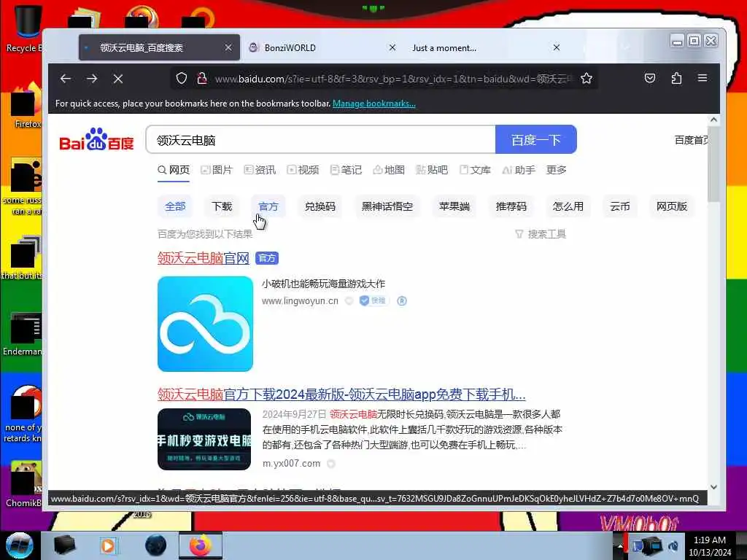Screen dimensions: 747x560
Task: Select the 下载 filter chip
Action: pyautogui.click(x=222, y=206)
